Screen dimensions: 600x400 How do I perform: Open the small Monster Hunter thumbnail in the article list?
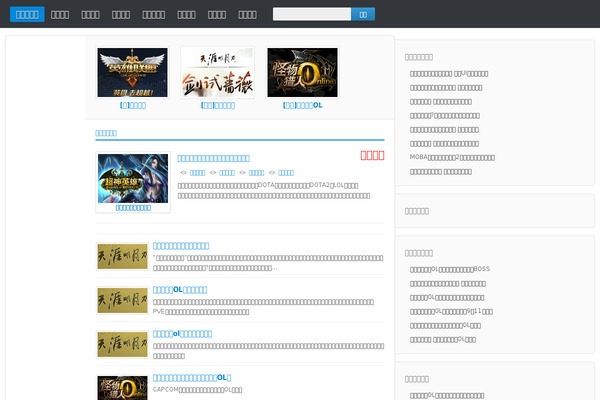pos(122,388)
